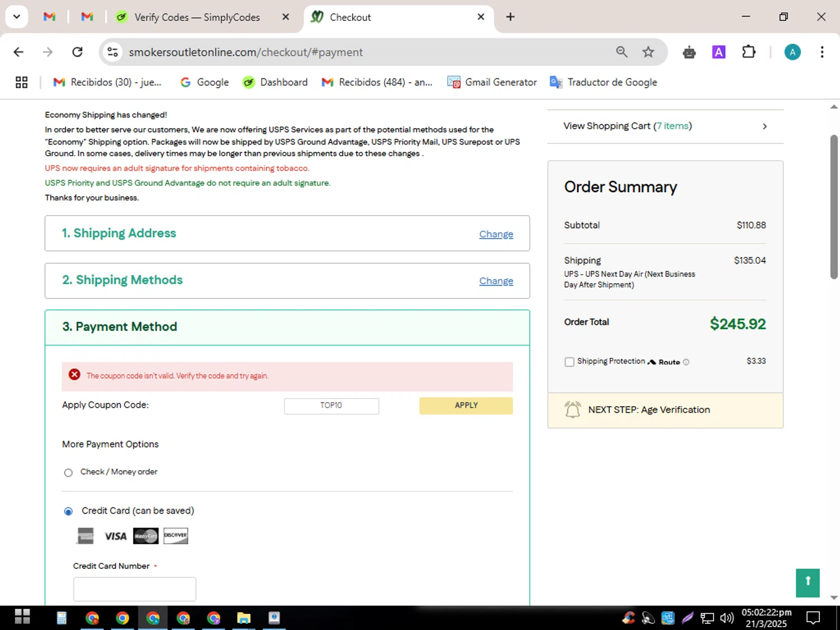Click the green back-to-top arrow button

[808, 583]
